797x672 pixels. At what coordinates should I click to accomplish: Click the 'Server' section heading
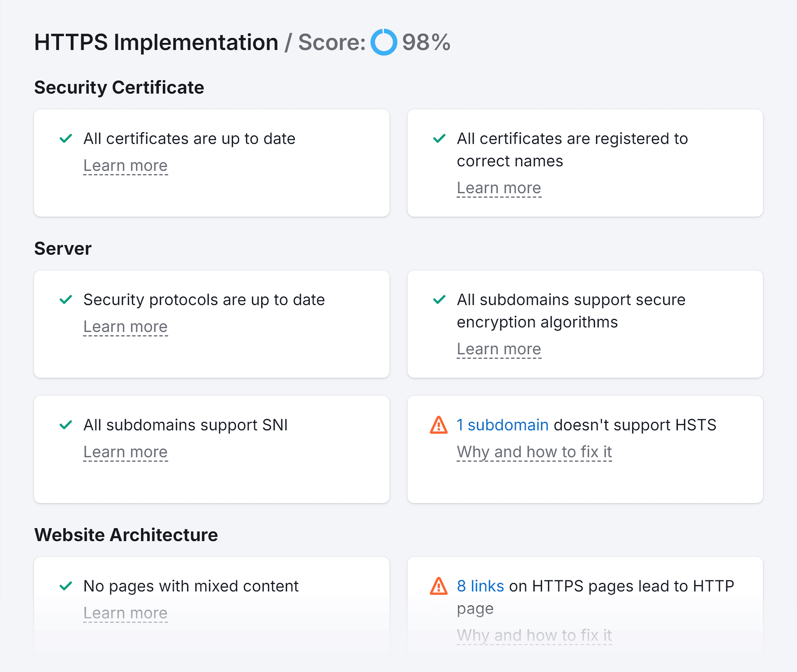point(63,249)
